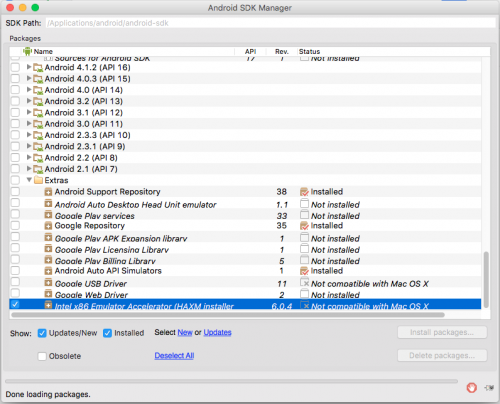Check the Google Repository row checkbox

pyautogui.click(x=15, y=226)
